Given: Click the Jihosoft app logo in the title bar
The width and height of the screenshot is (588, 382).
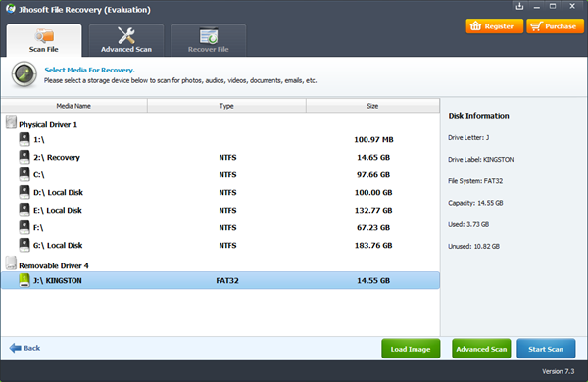Looking at the screenshot, I should 11,9.
